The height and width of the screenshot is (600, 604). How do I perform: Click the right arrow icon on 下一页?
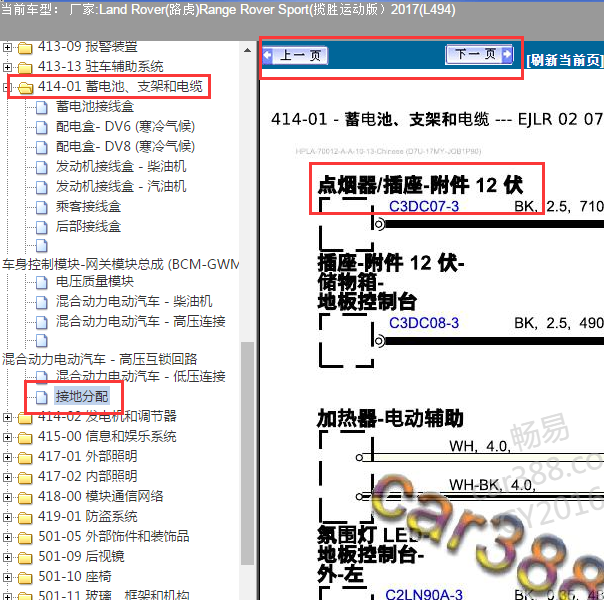tap(508, 54)
